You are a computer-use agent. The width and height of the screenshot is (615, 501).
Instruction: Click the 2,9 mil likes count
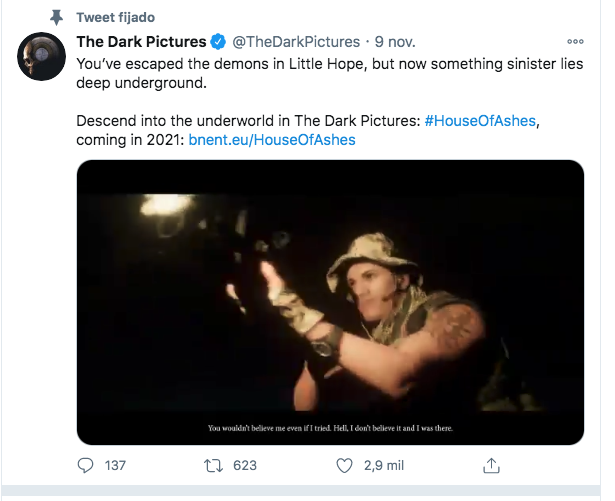click(384, 466)
